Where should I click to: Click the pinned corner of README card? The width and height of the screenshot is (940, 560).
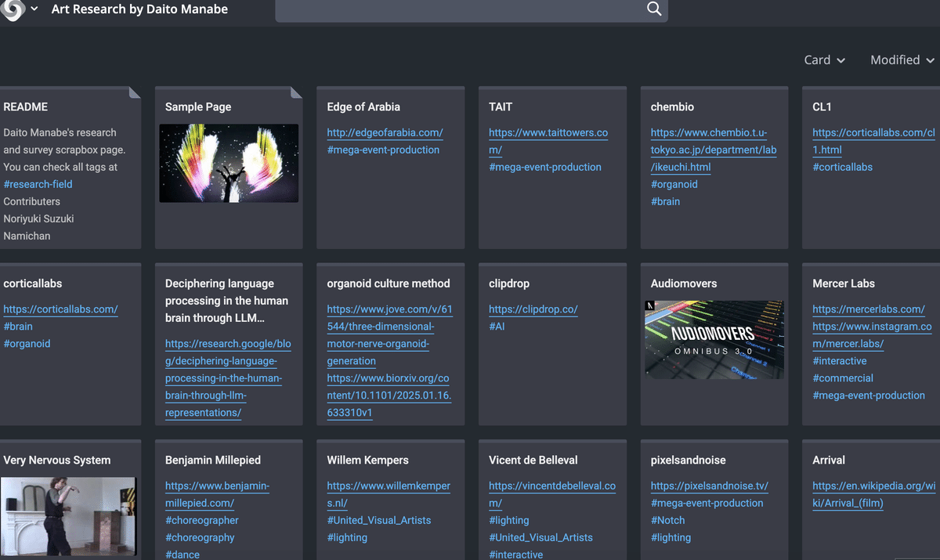pos(135,92)
